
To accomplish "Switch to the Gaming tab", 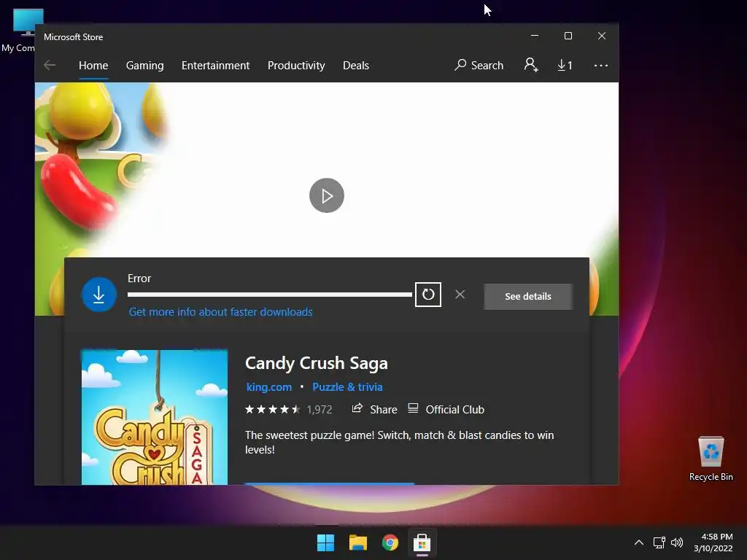I will (145, 65).
